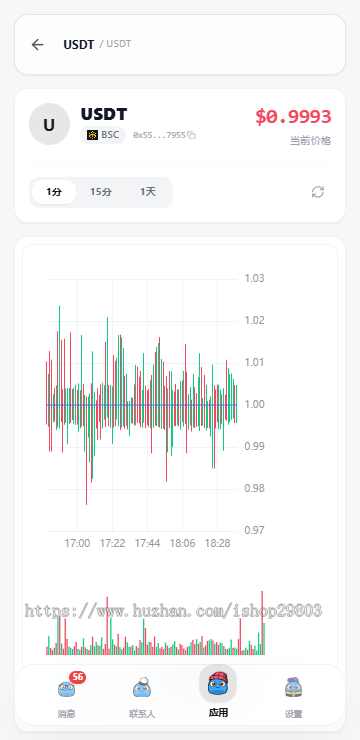Click the tallest red volume bar

pos(262,622)
